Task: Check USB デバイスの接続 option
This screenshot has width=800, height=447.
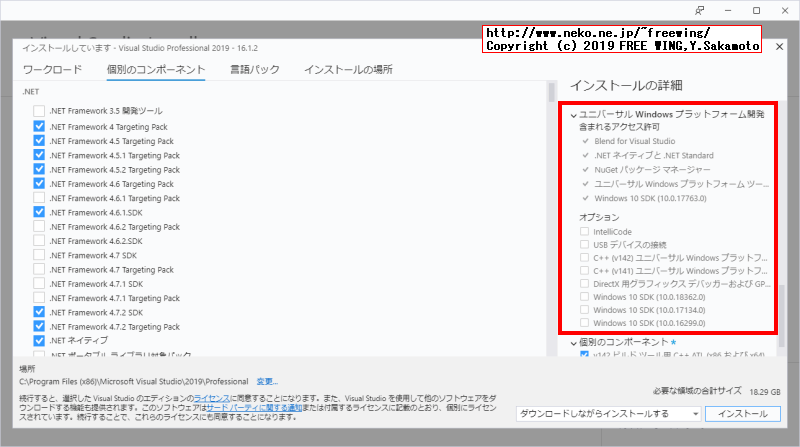Action: coord(584,244)
